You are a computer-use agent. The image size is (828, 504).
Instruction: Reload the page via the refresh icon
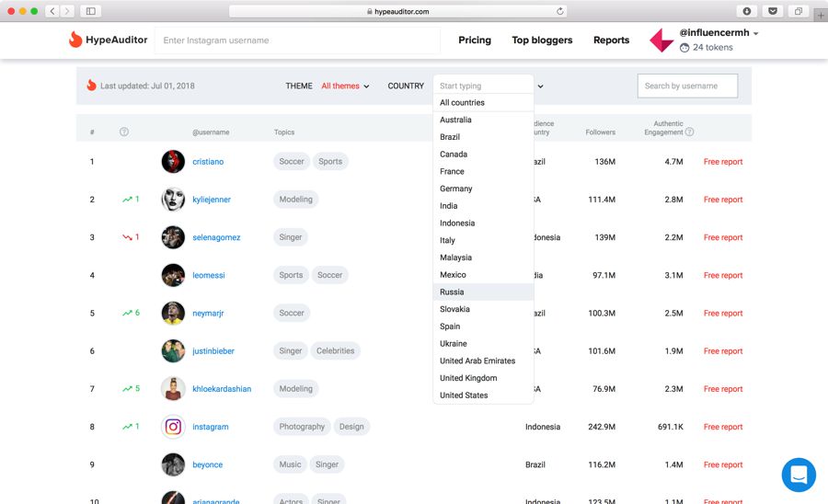click(559, 11)
